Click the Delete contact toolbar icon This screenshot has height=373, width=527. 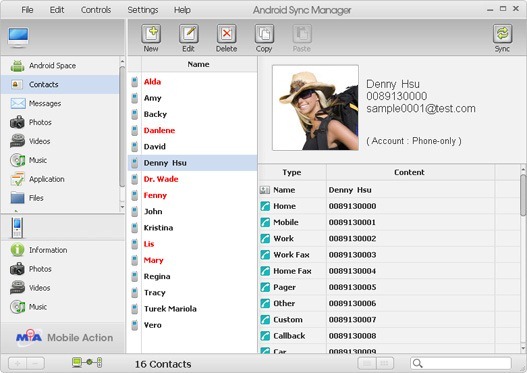pyautogui.click(x=227, y=34)
